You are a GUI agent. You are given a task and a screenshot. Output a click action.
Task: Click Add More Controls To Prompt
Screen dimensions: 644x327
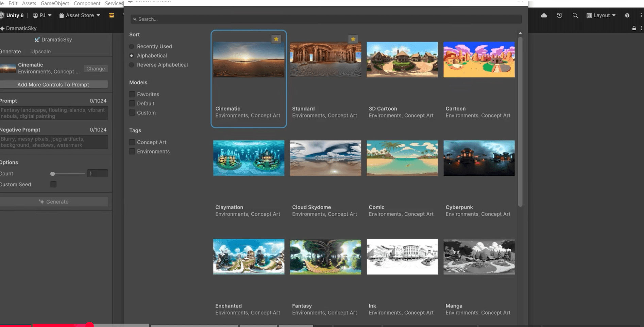(x=53, y=84)
